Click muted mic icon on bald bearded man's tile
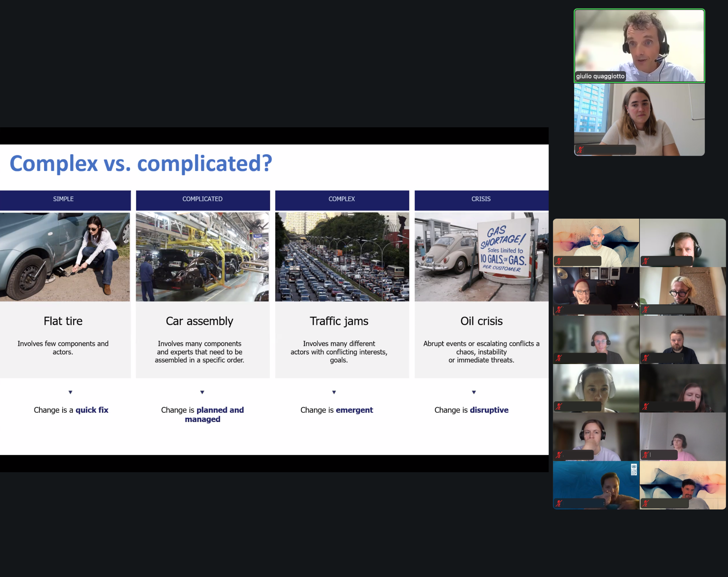728x577 pixels. coord(559,261)
